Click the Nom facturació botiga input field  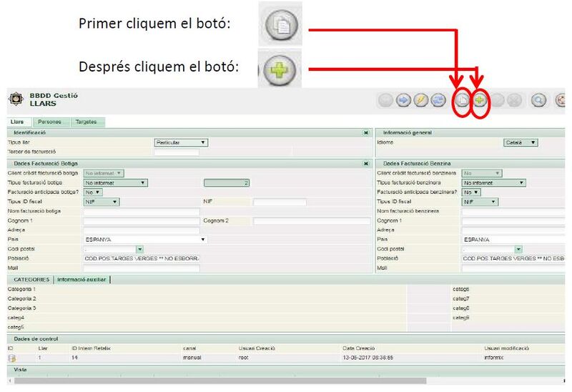pos(141,212)
